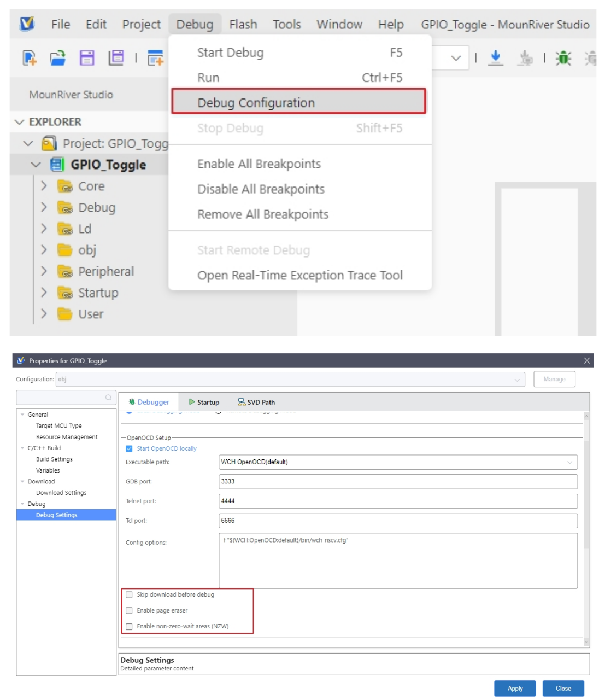Click the Manage button

(554, 379)
